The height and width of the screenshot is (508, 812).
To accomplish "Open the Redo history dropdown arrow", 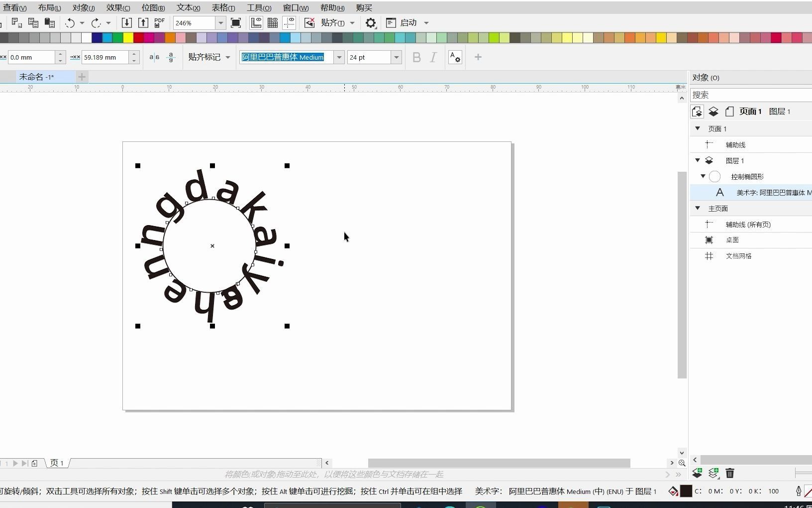I will click(108, 23).
